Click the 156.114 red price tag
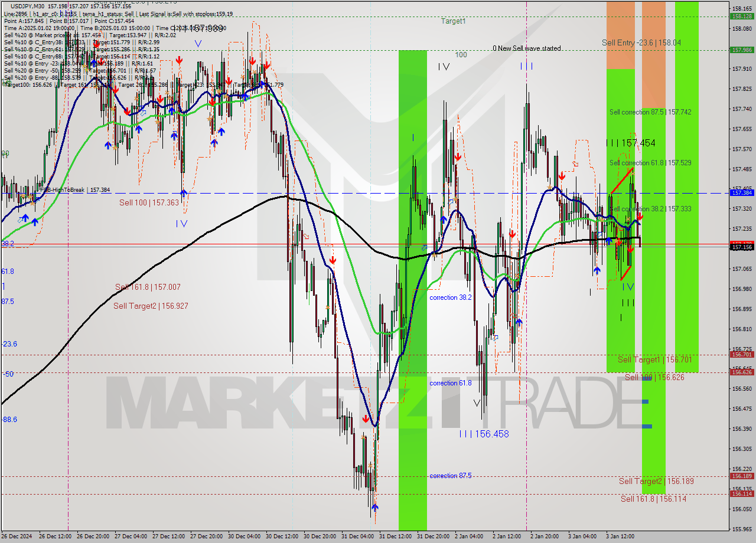756x543 pixels. 742,493
